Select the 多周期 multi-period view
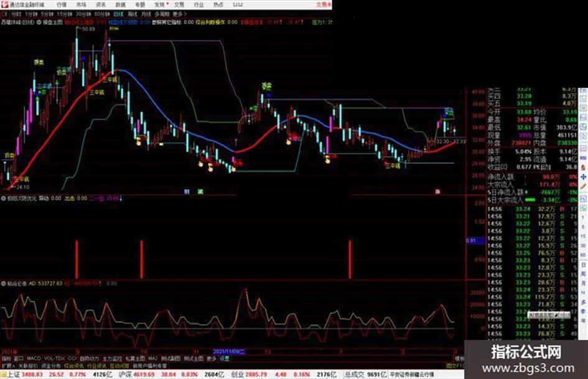 [162, 14]
